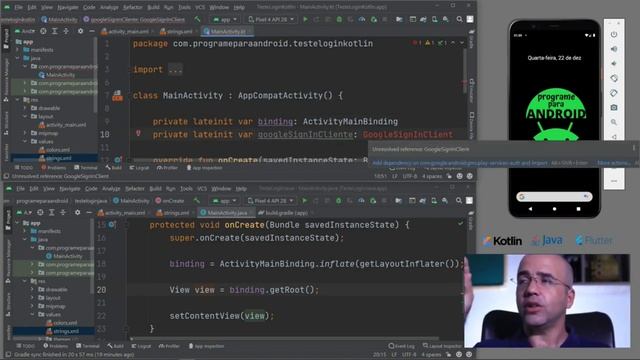The height and width of the screenshot is (360, 640).
Task: Click More actions link in error tooltip
Action: 614,163
